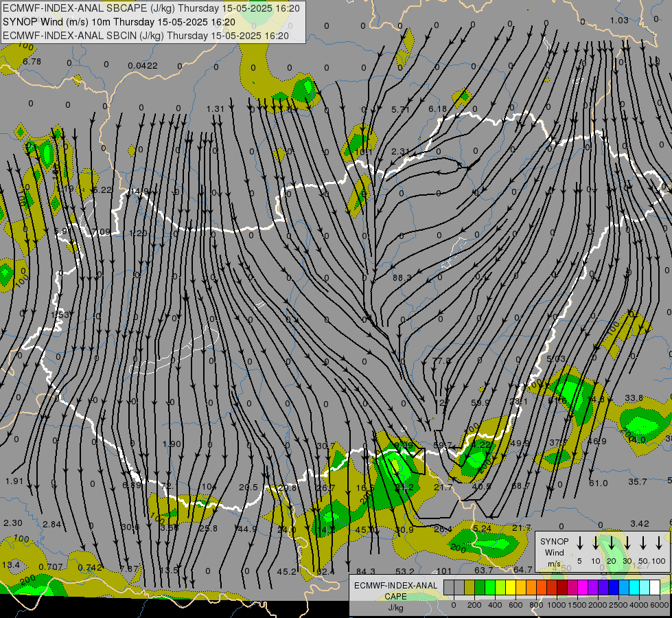Click the 6.78 value near top-left
The height and width of the screenshot is (618, 672).
point(32,61)
